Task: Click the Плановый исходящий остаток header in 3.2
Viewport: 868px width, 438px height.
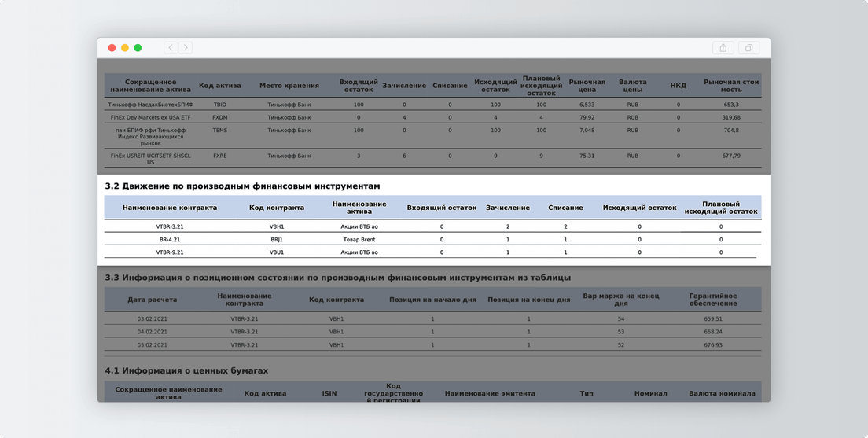Action: point(721,208)
